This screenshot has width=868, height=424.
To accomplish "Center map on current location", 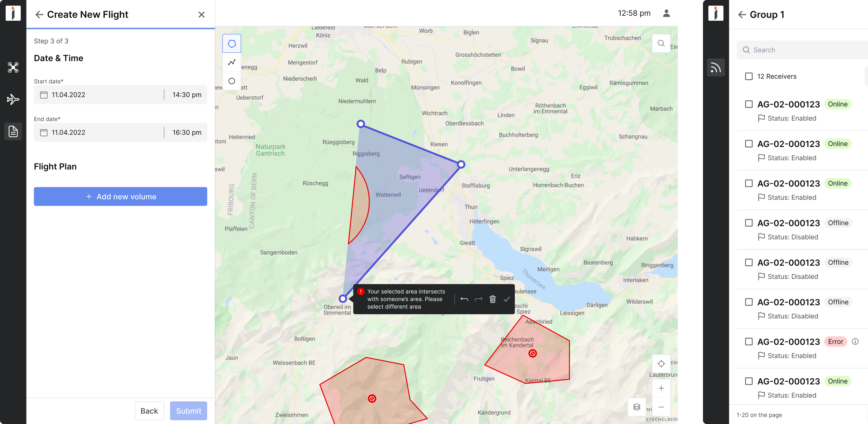I will click(661, 364).
